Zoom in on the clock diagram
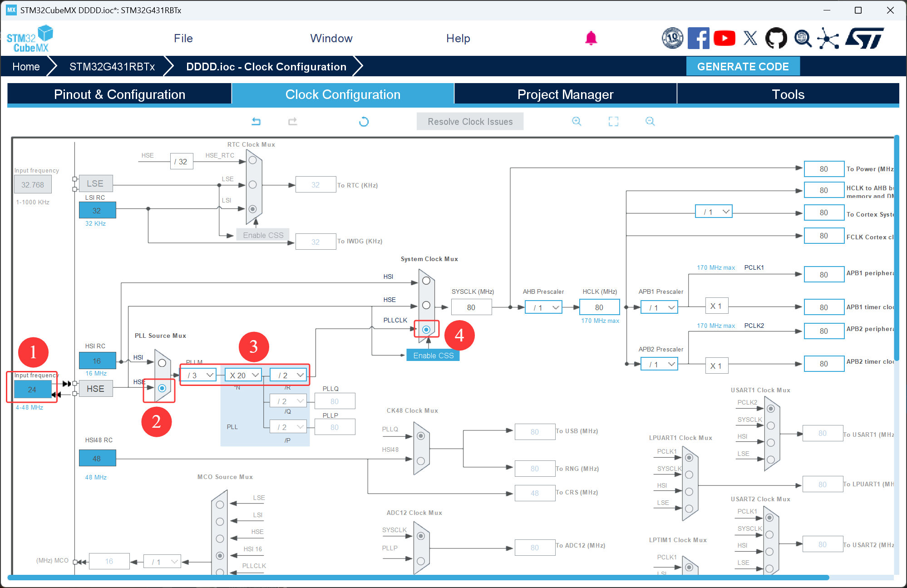 (x=577, y=121)
